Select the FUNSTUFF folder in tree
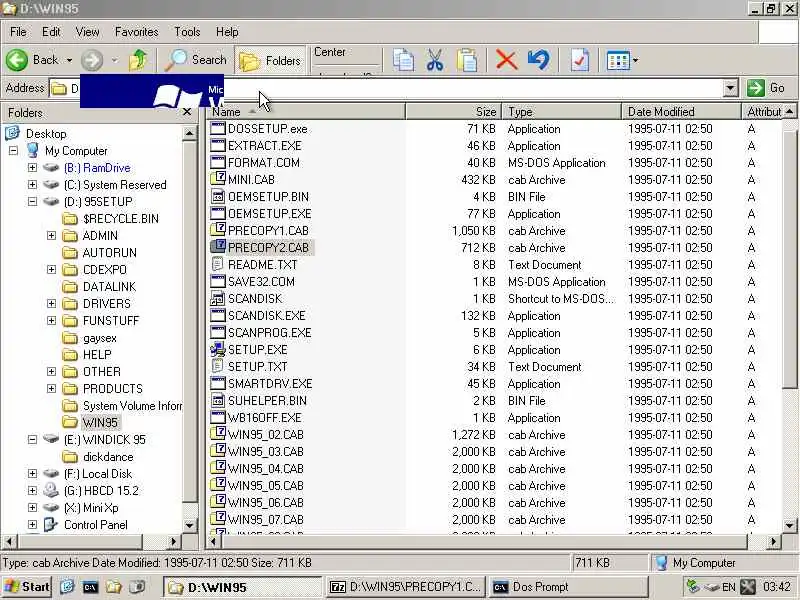800x600 pixels. [111, 320]
